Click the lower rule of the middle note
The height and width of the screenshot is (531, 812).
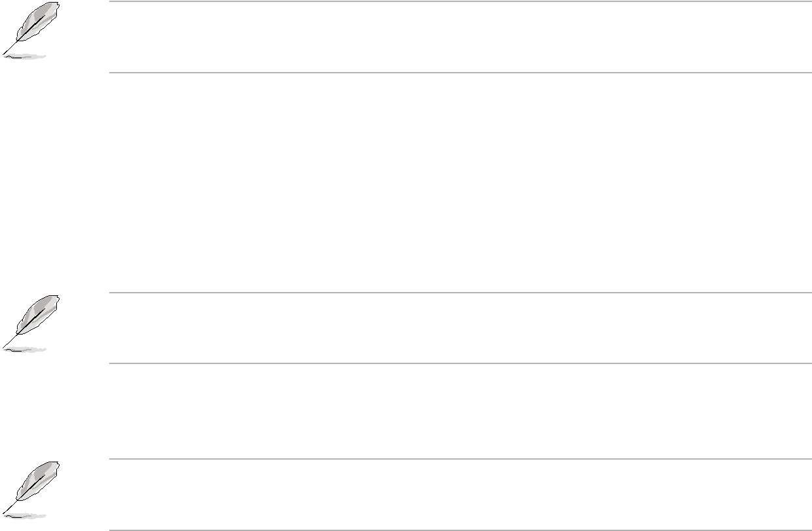tap(460, 363)
